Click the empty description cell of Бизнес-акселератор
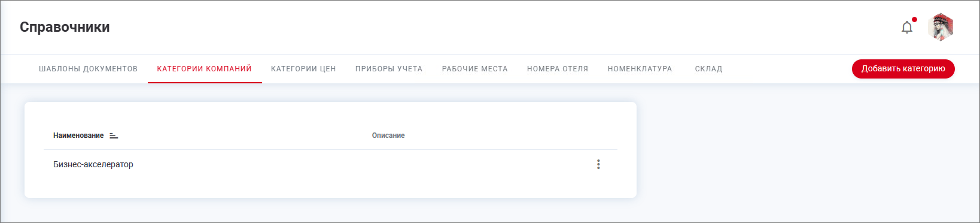 click(473, 164)
